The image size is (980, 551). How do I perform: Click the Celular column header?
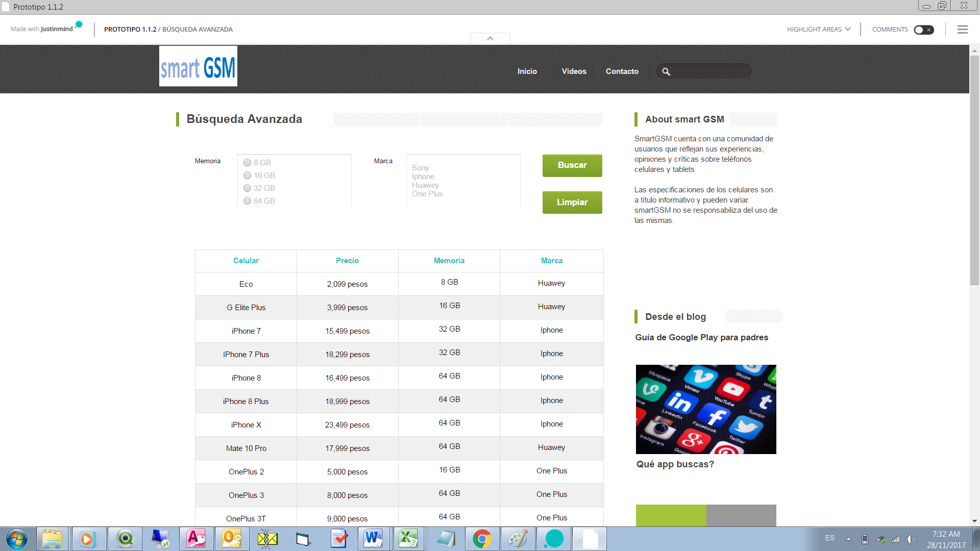click(246, 261)
